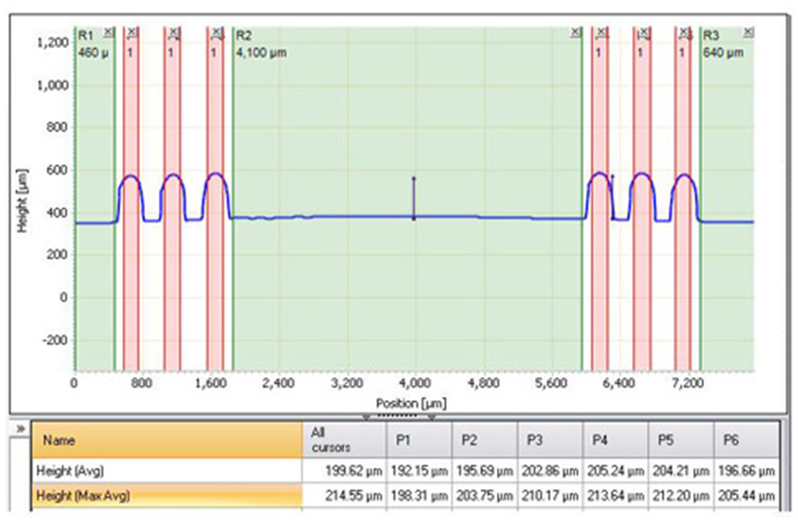Delete the R3 region via its X icon
This screenshot has width=798, height=532.
pos(748,32)
